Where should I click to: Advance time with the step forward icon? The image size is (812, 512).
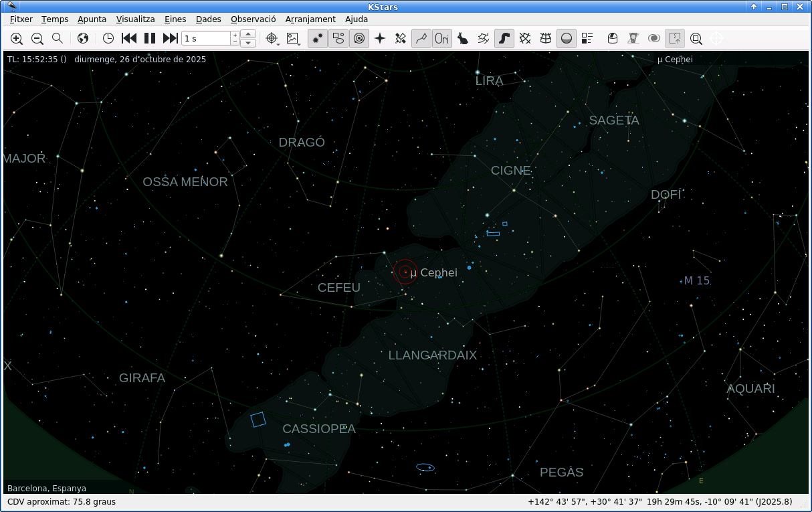pos(169,38)
